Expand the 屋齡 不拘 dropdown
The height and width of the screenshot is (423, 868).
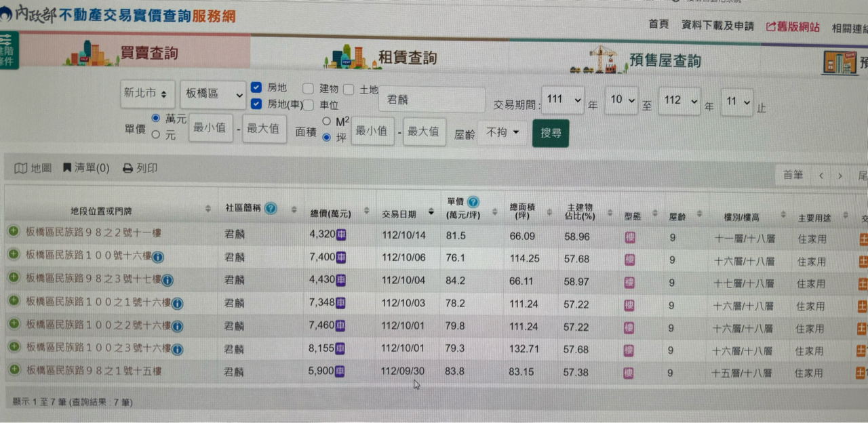click(x=502, y=133)
